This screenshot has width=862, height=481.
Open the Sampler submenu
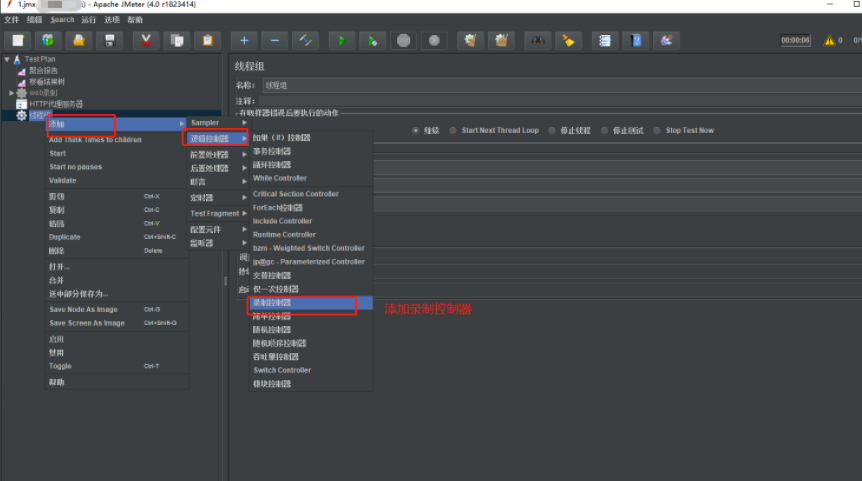(218, 123)
